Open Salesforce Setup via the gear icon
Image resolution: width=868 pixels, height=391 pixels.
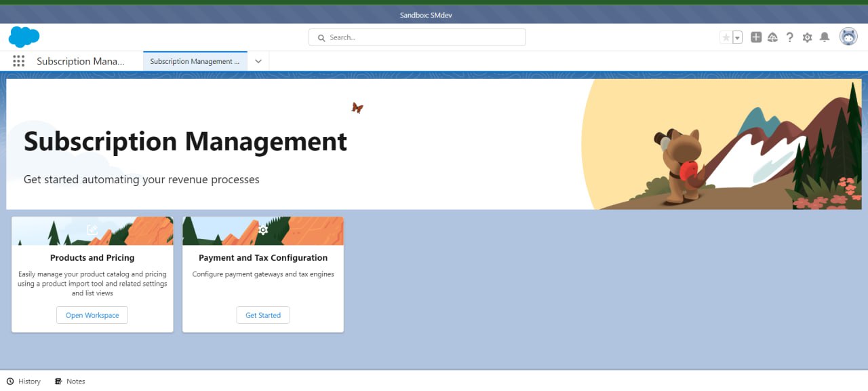tap(807, 37)
